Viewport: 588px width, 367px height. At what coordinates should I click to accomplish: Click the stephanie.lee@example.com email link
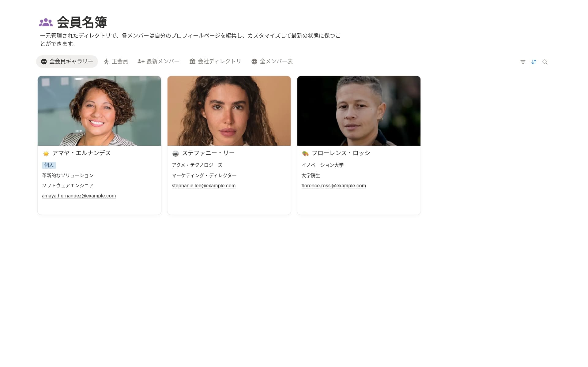204,185
